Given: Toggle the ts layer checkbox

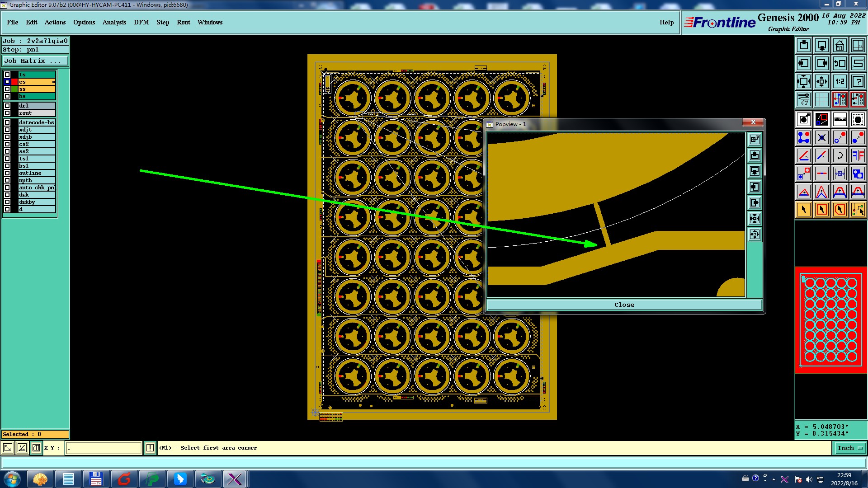Looking at the screenshot, I should click(x=7, y=75).
